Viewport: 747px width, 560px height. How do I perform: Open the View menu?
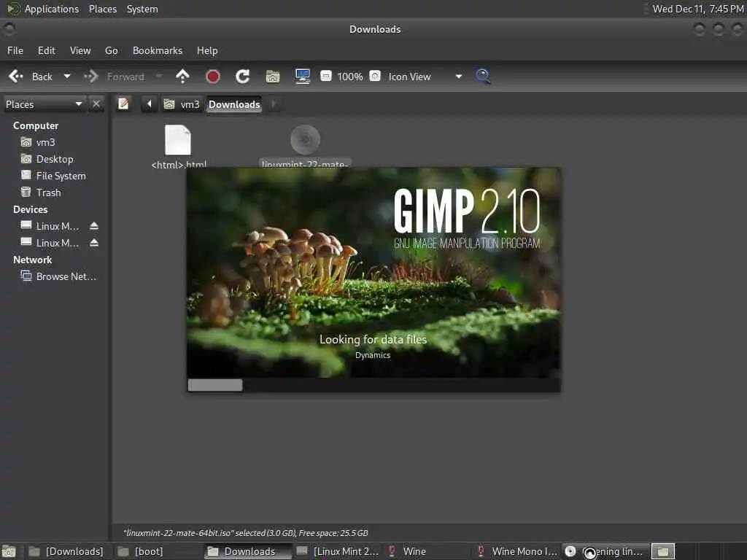tap(80, 50)
